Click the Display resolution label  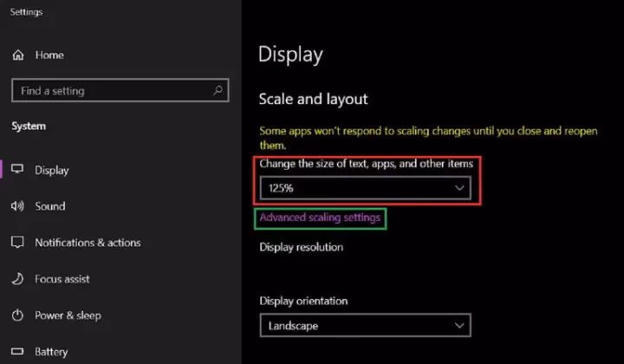pyautogui.click(x=302, y=247)
